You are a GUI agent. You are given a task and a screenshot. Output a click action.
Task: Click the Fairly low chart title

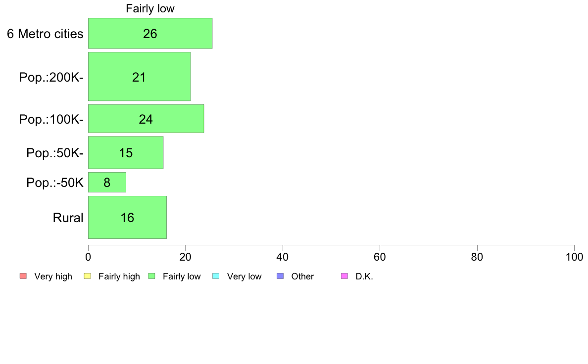coord(150,8)
